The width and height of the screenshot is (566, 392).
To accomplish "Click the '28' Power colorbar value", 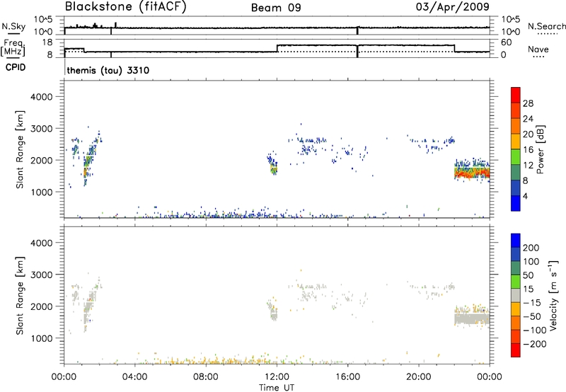I will coord(528,103).
